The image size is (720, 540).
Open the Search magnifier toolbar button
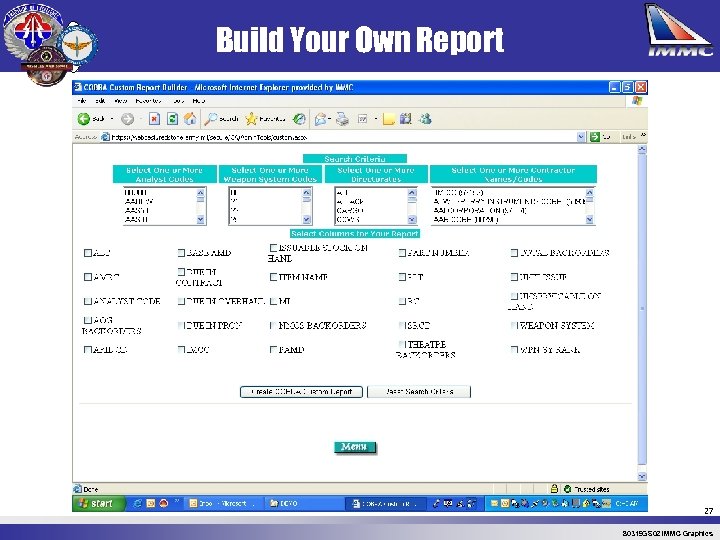(x=222, y=119)
